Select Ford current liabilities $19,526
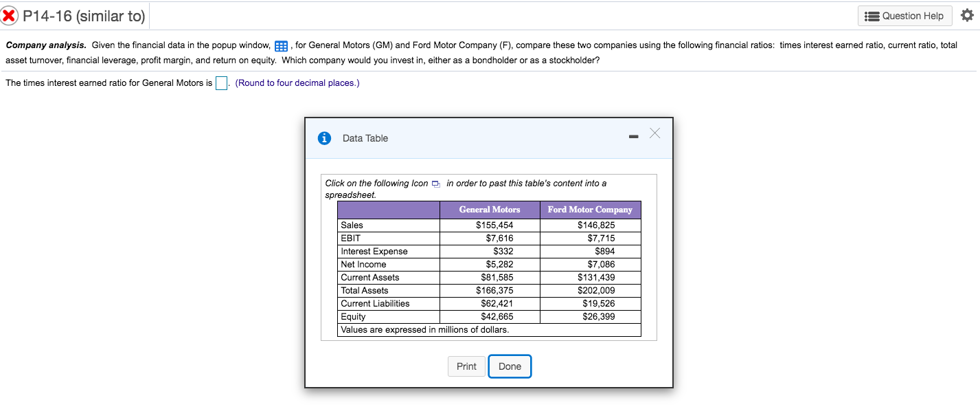 [599, 304]
